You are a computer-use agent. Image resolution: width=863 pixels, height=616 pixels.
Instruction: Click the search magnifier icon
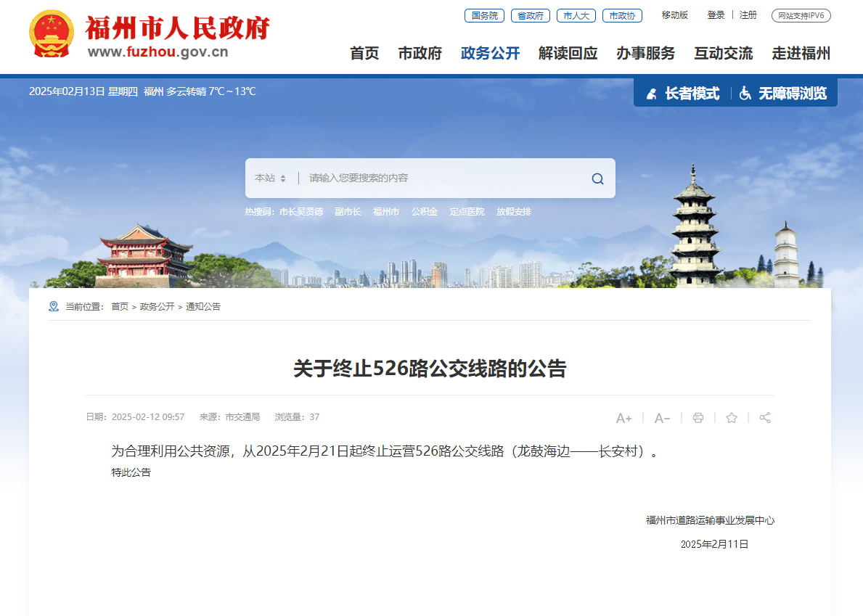[597, 178]
